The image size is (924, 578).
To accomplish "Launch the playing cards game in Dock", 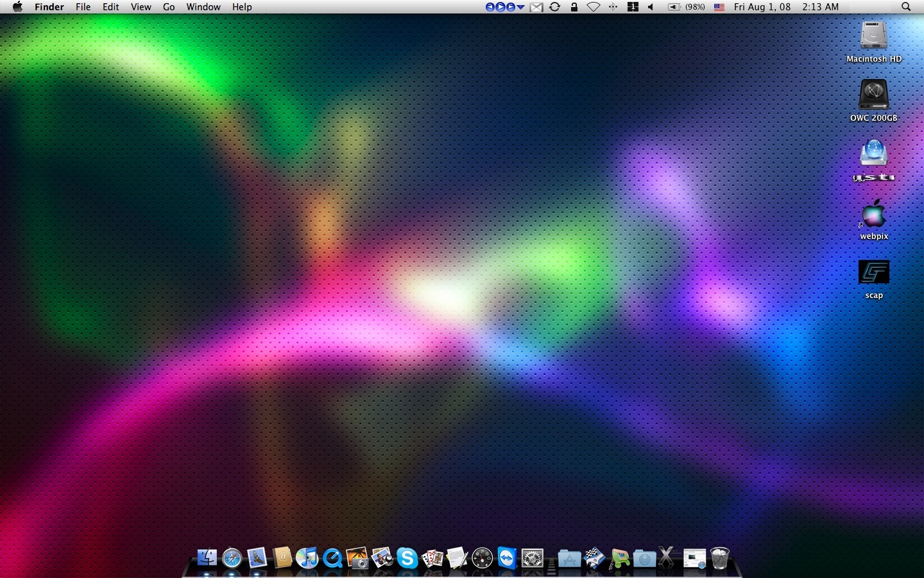I will (x=432, y=558).
